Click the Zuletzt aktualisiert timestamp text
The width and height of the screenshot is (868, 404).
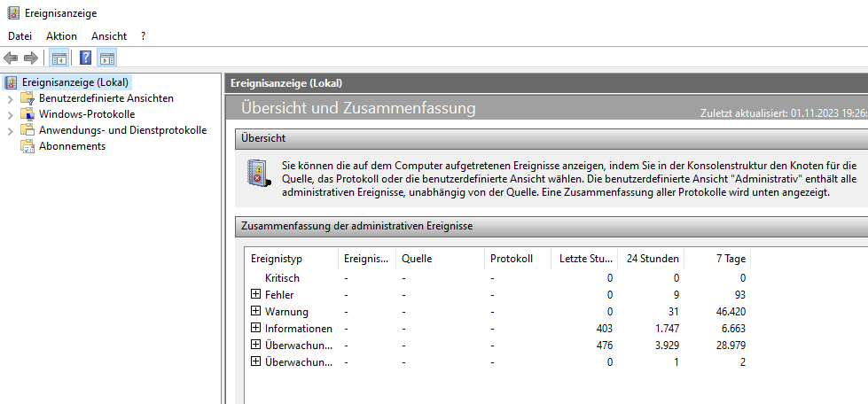pos(784,113)
